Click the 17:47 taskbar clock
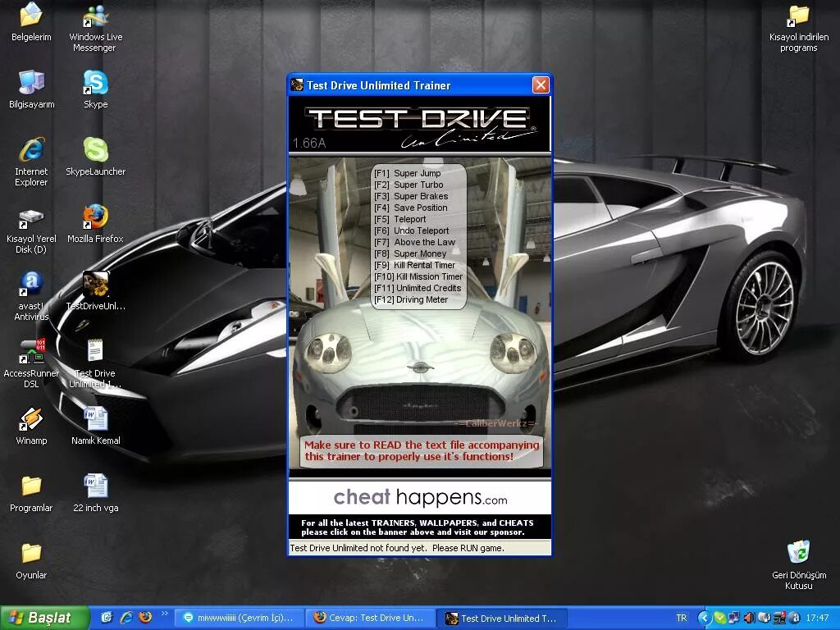The width and height of the screenshot is (840, 630). [818, 618]
